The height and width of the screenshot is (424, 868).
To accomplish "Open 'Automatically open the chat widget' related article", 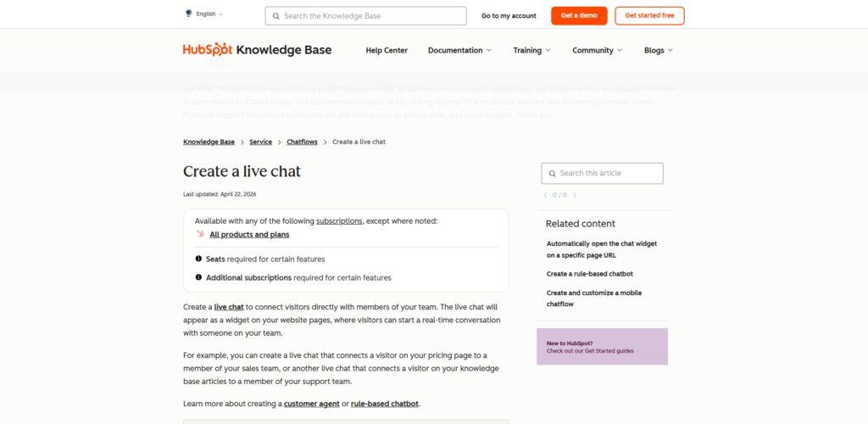I will point(602,249).
